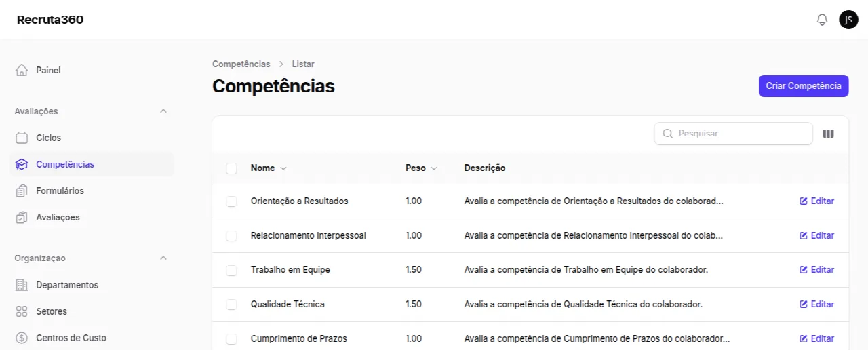868x350 pixels.
Task: Open Ciclos in the sidebar
Action: pyautogui.click(x=92, y=138)
